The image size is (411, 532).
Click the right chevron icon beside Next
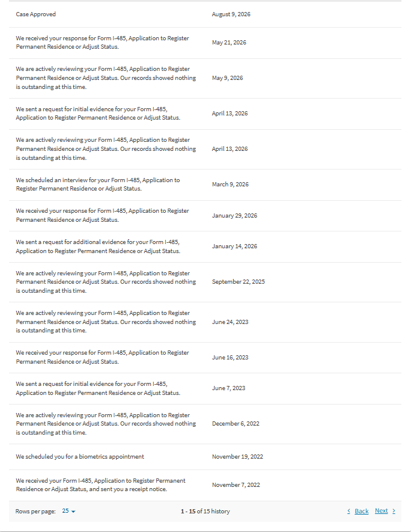coord(394,511)
